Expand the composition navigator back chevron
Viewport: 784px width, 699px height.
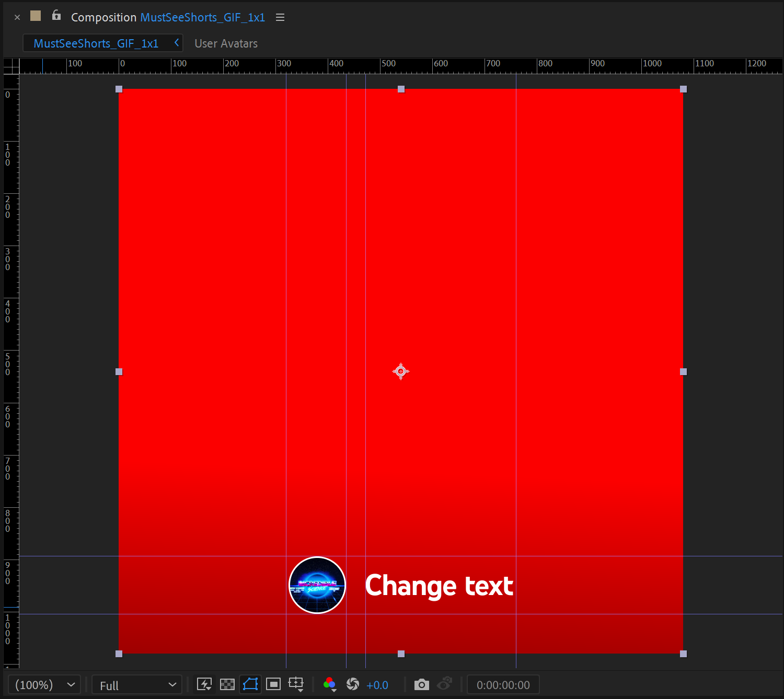click(177, 43)
